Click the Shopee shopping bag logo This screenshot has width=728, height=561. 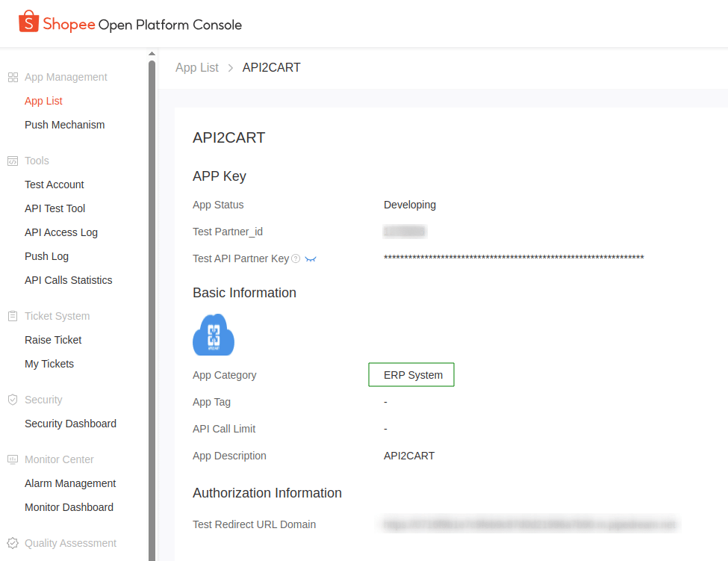click(28, 22)
